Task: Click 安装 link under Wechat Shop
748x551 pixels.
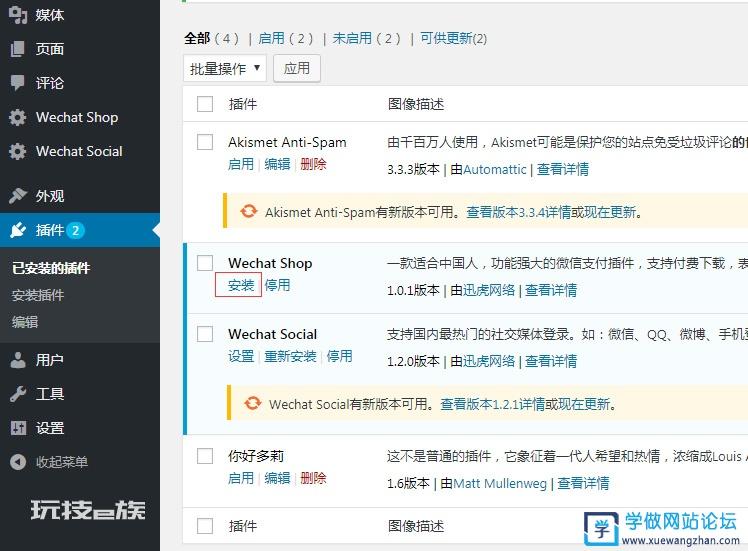Action: [x=241, y=285]
